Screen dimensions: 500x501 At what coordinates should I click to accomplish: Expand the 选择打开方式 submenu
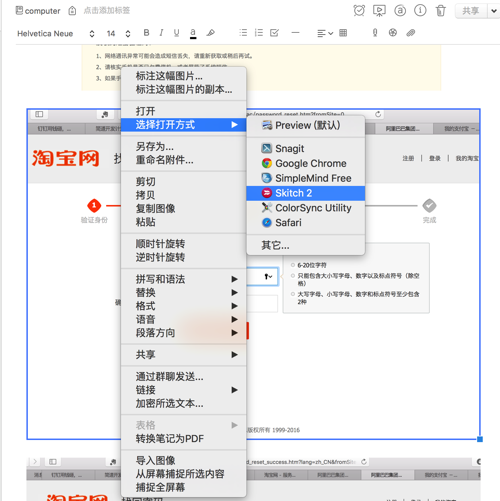point(184,125)
